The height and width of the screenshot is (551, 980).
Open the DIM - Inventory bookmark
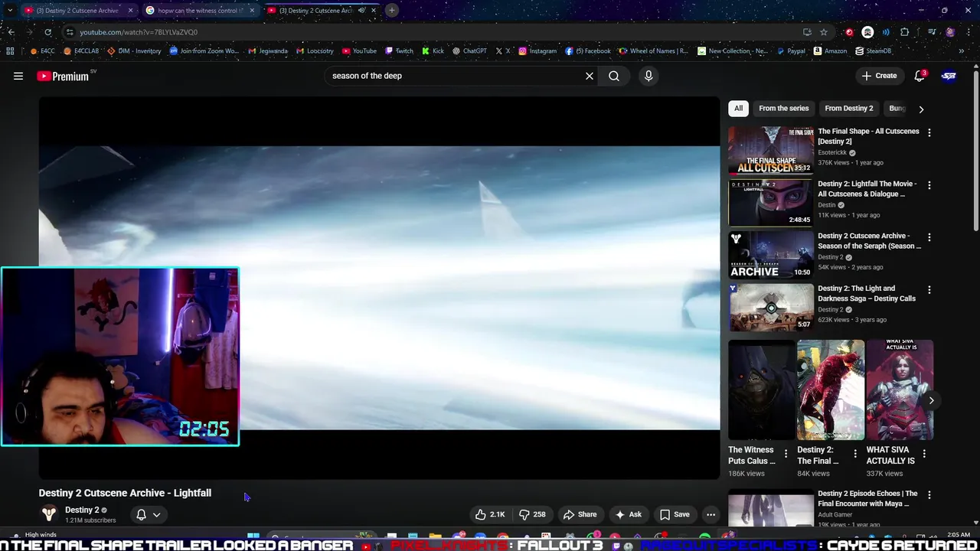click(134, 51)
